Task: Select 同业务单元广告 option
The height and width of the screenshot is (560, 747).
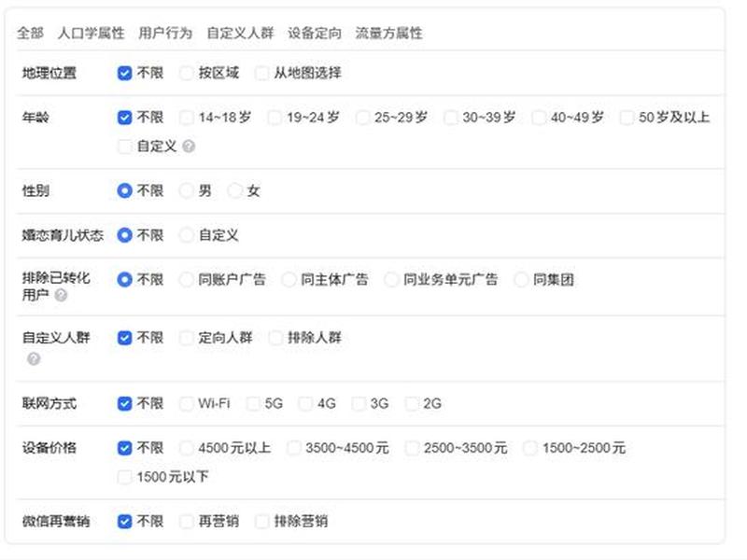Action: 391,279
